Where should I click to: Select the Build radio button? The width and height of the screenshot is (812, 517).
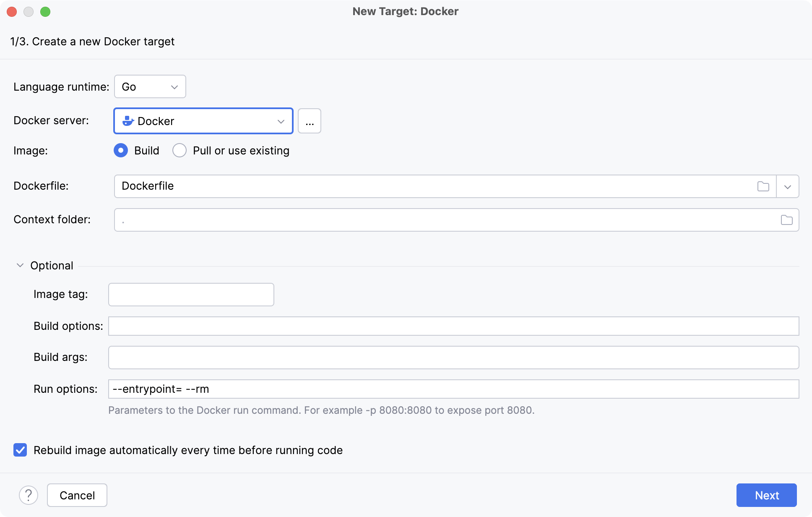point(120,150)
